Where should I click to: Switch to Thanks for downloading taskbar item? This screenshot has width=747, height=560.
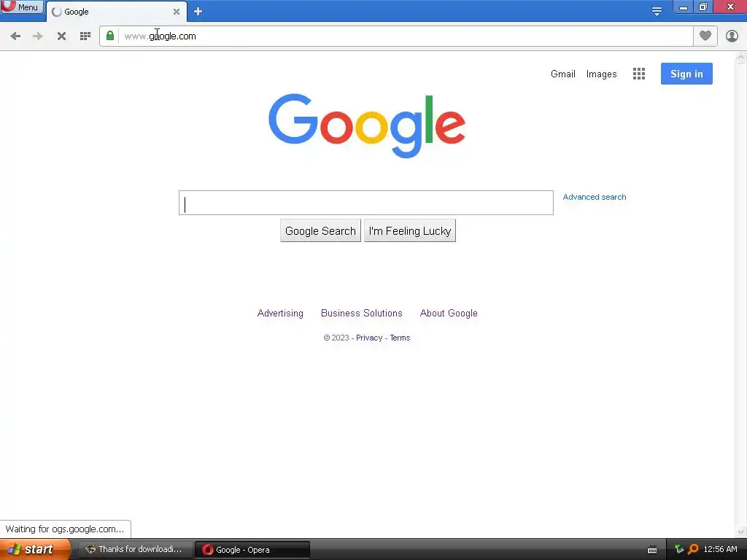click(x=134, y=550)
